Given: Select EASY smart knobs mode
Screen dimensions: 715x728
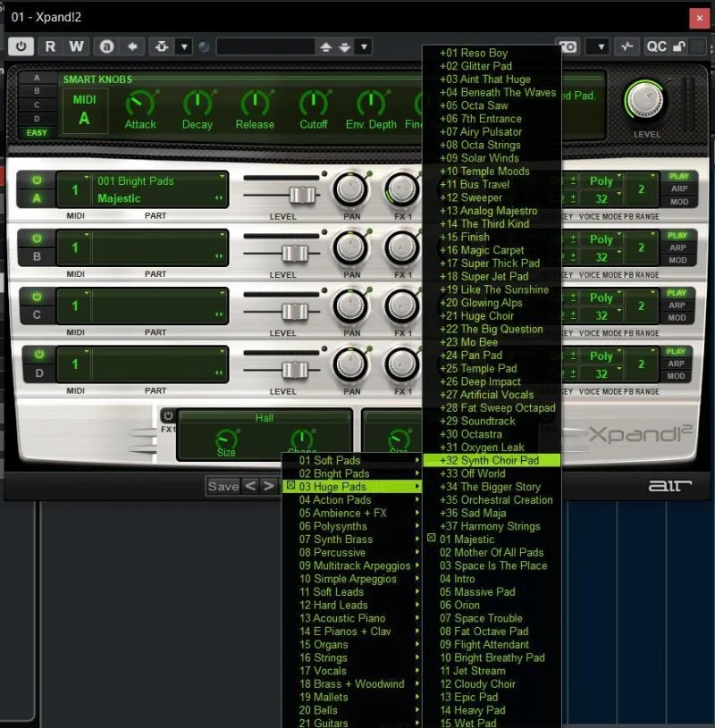Looking at the screenshot, I should tap(37, 133).
